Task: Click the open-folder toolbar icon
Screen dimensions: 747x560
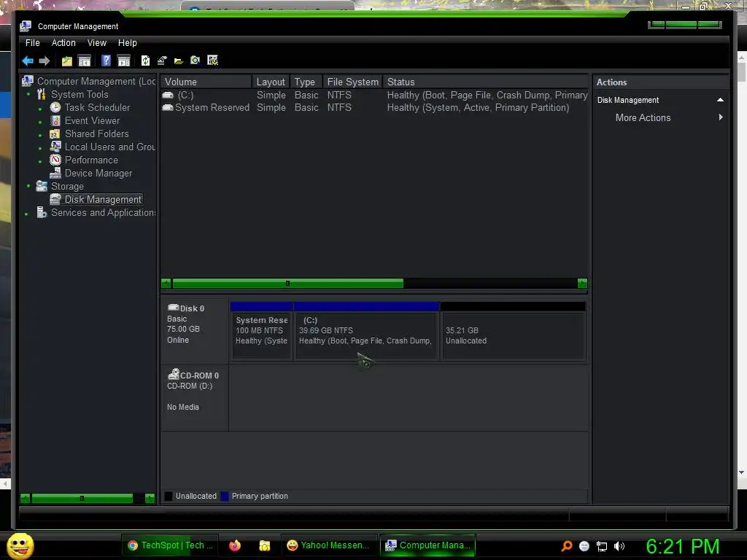Action: pyautogui.click(x=179, y=61)
